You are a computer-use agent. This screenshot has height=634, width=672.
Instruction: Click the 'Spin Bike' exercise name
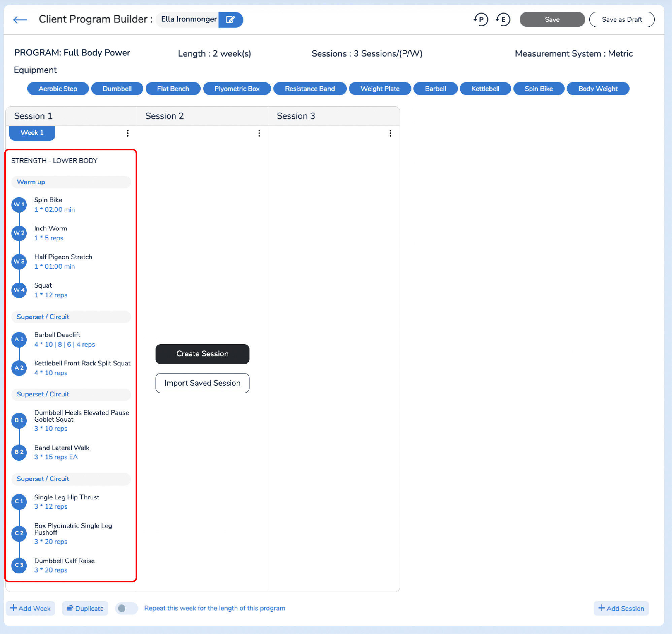tap(48, 200)
